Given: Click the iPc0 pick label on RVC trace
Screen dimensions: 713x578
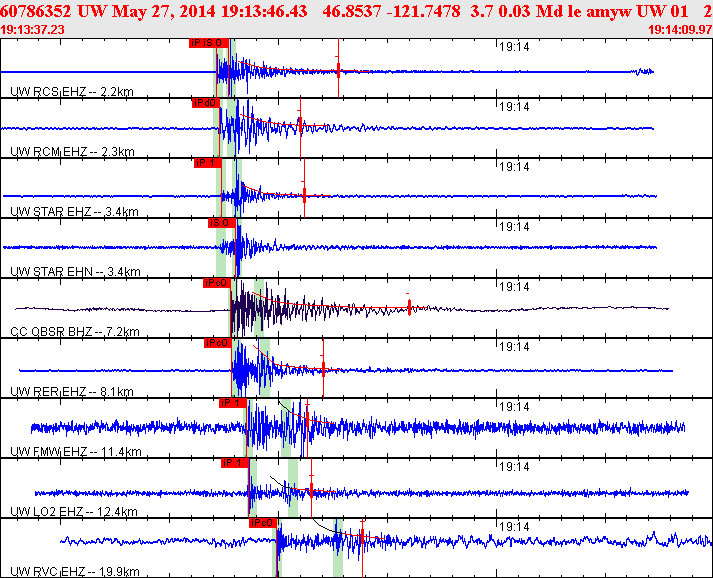Looking at the screenshot, I should (263, 523).
